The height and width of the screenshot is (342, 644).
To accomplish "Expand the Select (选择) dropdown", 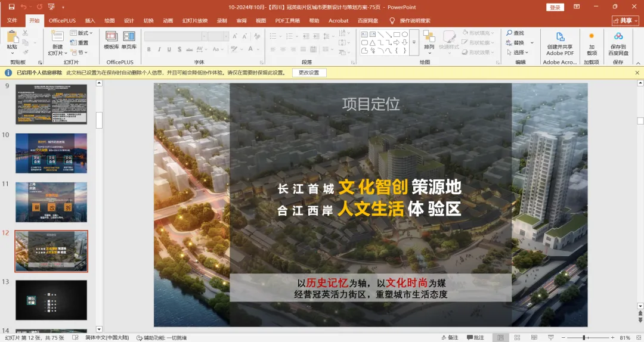I will 517,52.
